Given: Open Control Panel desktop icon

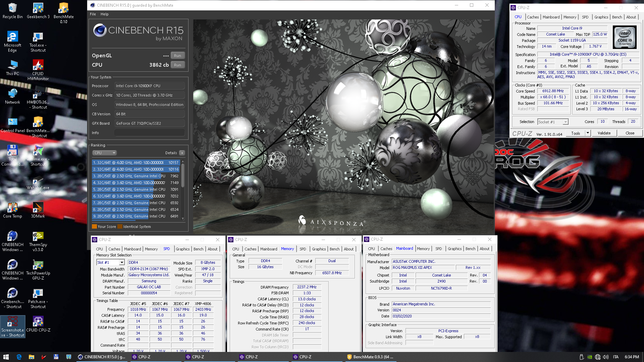Looking at the screenshot, I should click(12, 125).
